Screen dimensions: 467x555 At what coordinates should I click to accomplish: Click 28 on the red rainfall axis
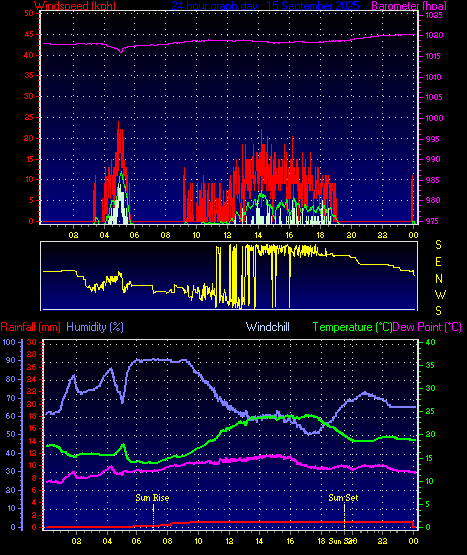pyautogui.click(x=32, y=354)
